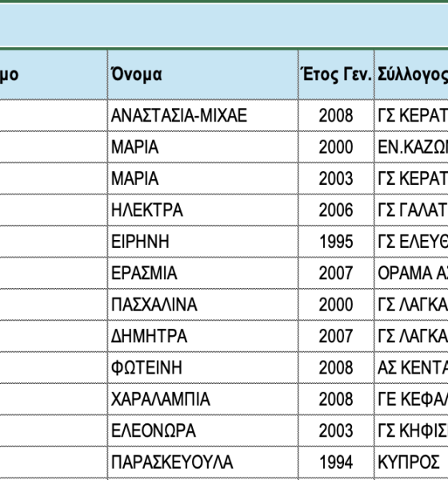Click the ΠΑΡΑΣΚΕΥΟΥΛΑ name cell
Screen dimensions: 448x480
202,462
